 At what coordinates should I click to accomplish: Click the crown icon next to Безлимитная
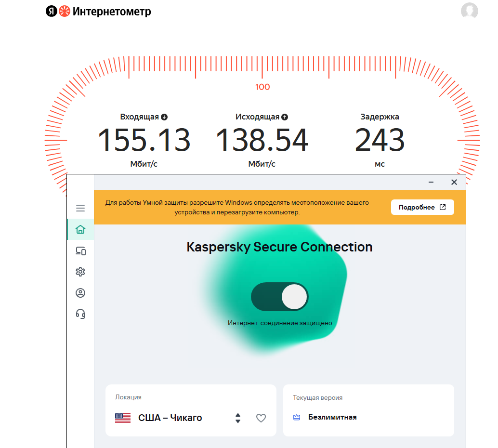pos(297,417)
